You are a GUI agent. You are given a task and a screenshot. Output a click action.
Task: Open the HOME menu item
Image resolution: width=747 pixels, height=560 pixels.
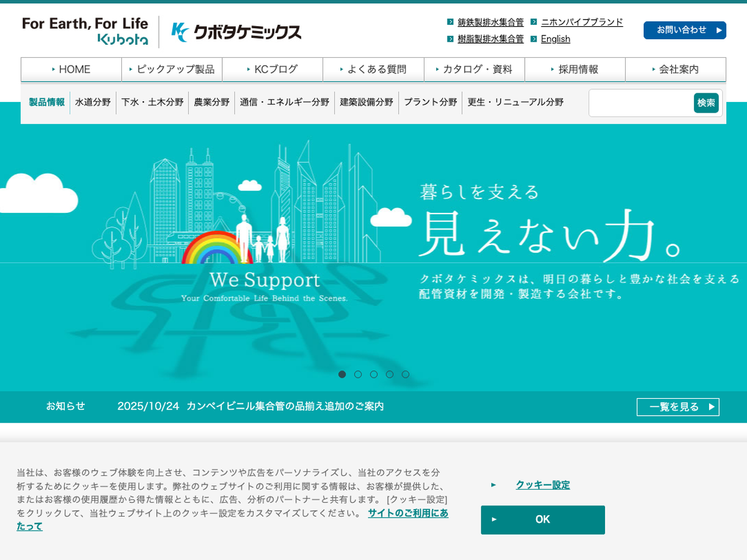tap(71, 70)
